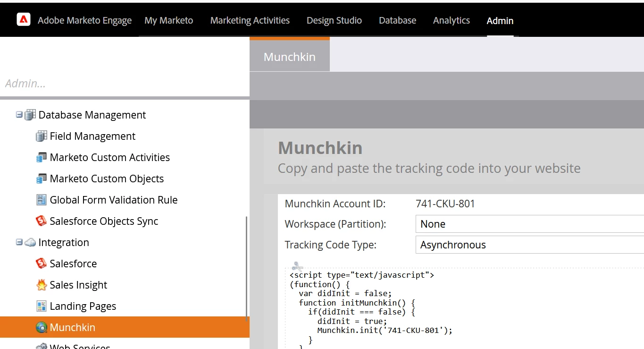Select Field Management in the tree
644x349 pixels.
[92, 136]
